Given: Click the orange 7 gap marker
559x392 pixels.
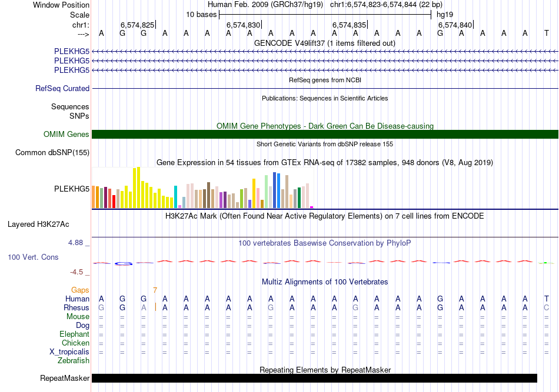Looking at the screenshot, I should point(155,290).
